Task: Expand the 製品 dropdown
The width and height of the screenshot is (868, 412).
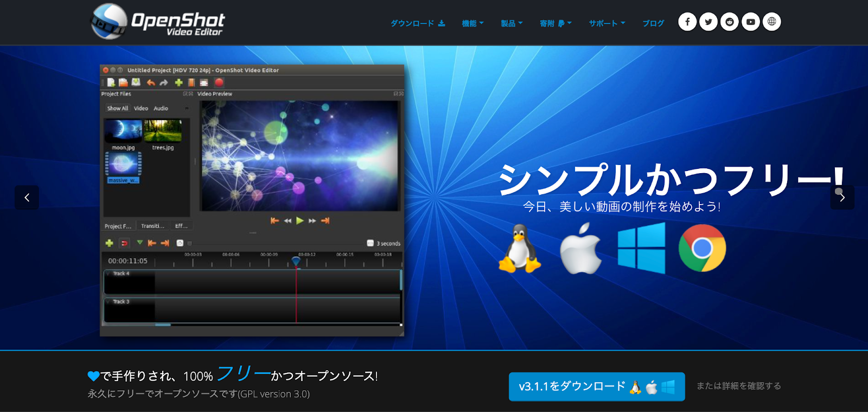Action: click(512, 23)
